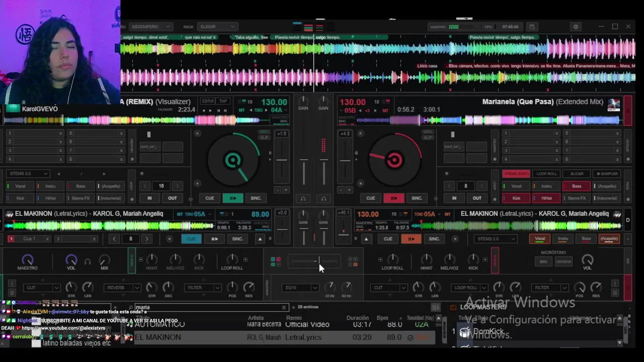
Task: Toggle play/pause on the left green deck
Action: point(232,198)
